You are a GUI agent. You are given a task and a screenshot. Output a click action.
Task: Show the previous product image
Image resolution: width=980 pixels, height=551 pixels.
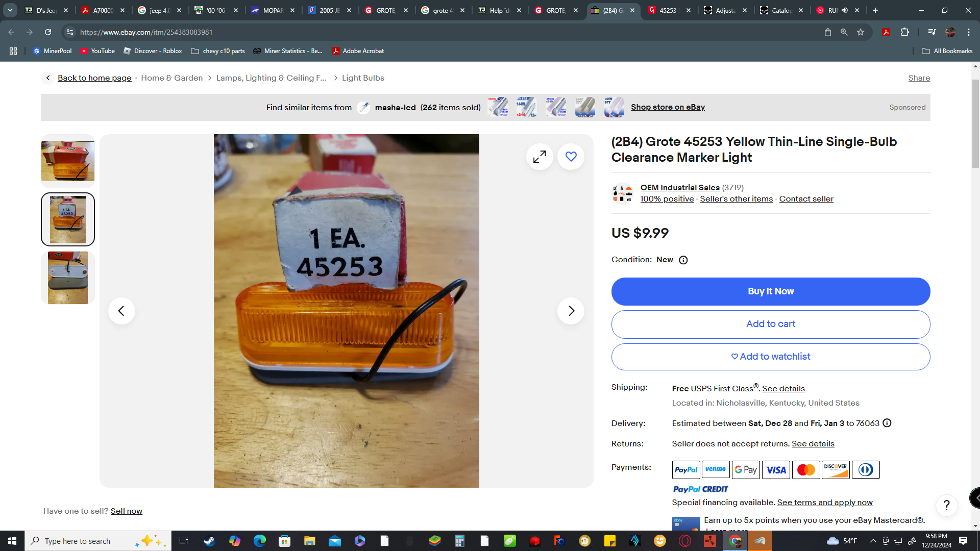pyautogui.click(x=121, y=311)
